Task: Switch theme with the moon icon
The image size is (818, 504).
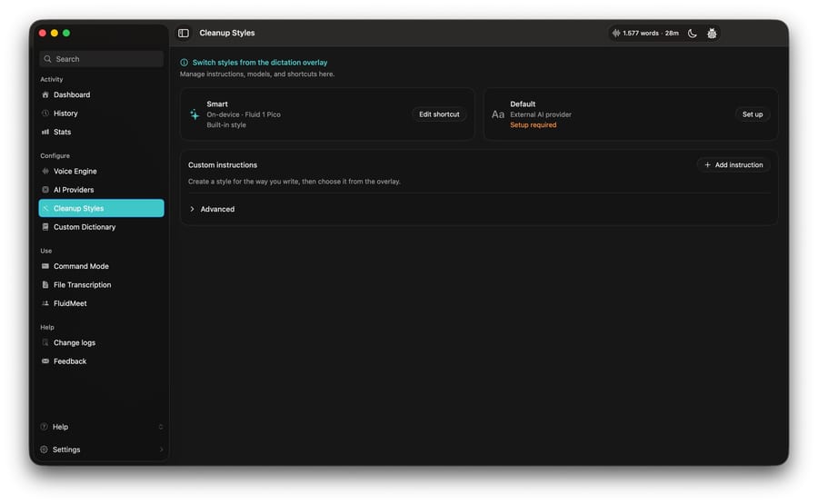Action: pos(693,34)
